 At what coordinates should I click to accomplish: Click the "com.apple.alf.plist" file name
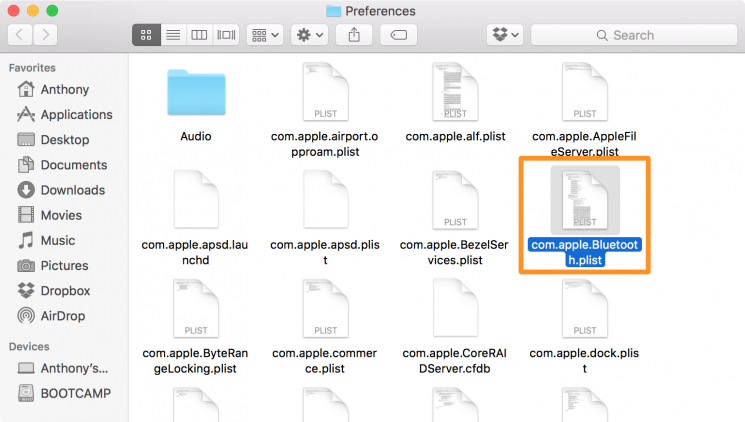[x=455, y=136]
